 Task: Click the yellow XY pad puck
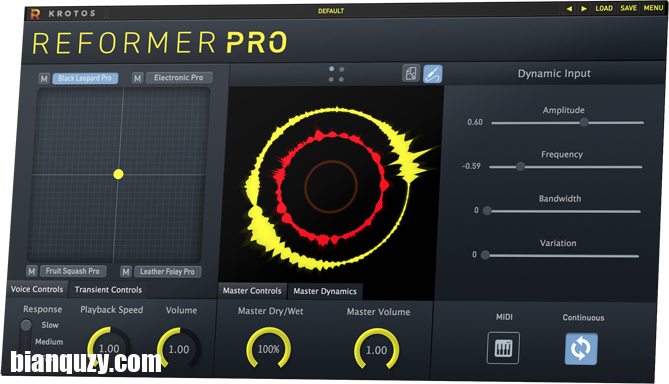pos(118,174)
